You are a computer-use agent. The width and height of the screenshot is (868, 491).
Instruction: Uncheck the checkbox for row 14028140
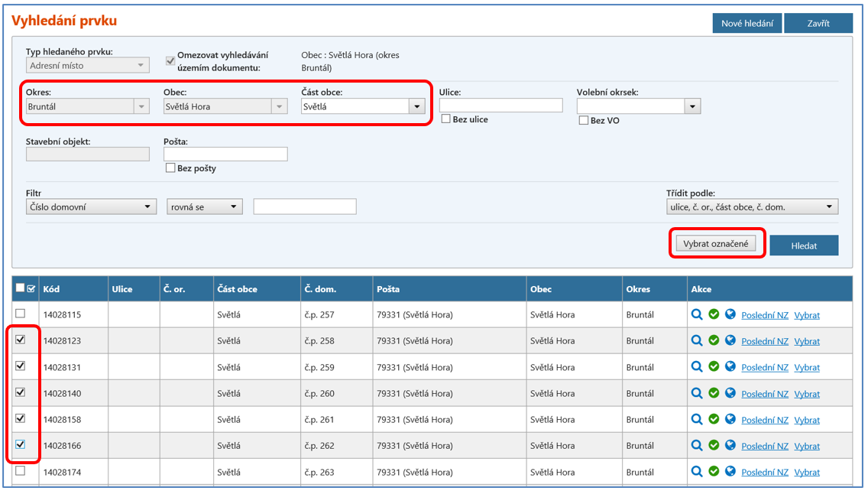pyautogui.click(x=21, y=392)
